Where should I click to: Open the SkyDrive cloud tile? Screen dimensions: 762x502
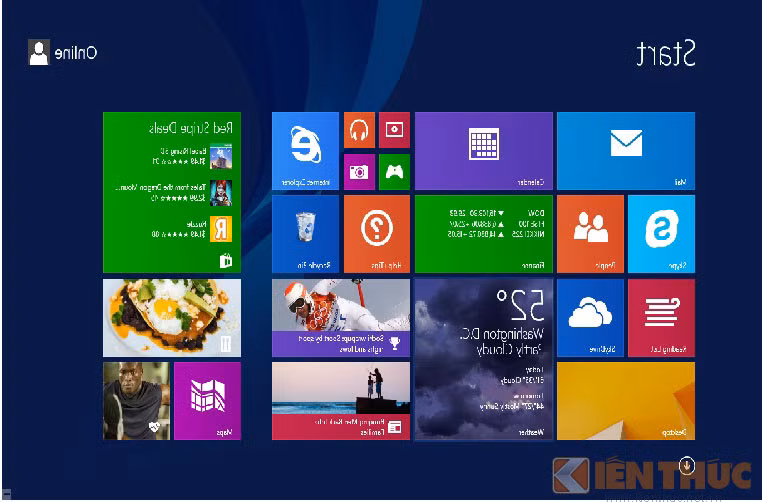(x=590, y=317)
